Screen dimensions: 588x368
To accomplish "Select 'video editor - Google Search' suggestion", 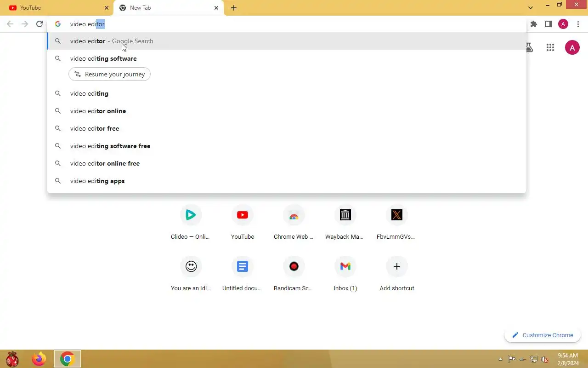I will click(287, 41).
